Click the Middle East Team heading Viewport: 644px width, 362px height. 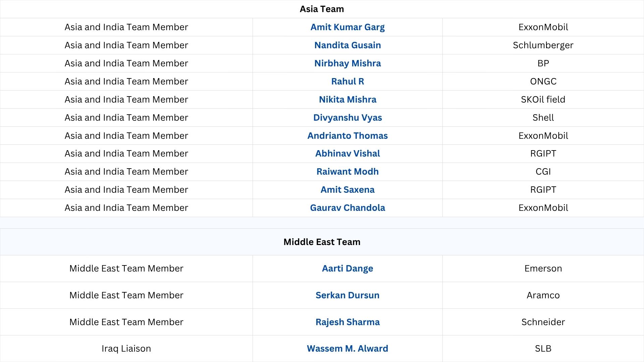(322, 242)
